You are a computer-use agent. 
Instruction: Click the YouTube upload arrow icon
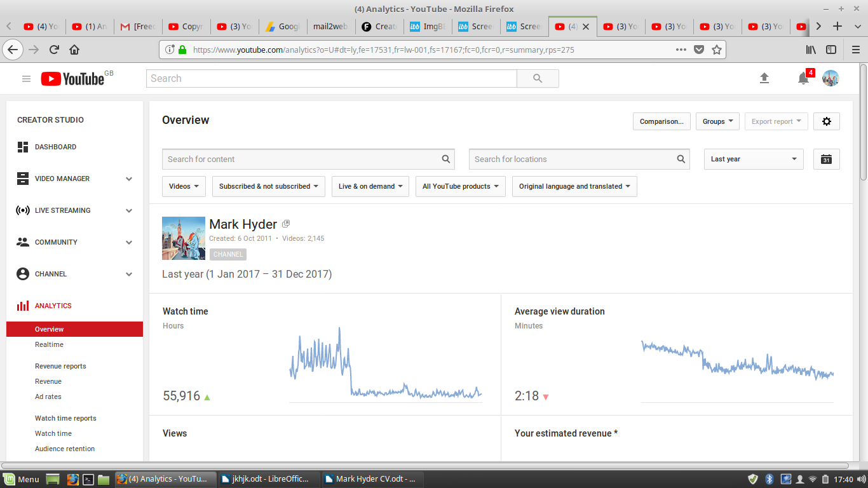(764, 78)
